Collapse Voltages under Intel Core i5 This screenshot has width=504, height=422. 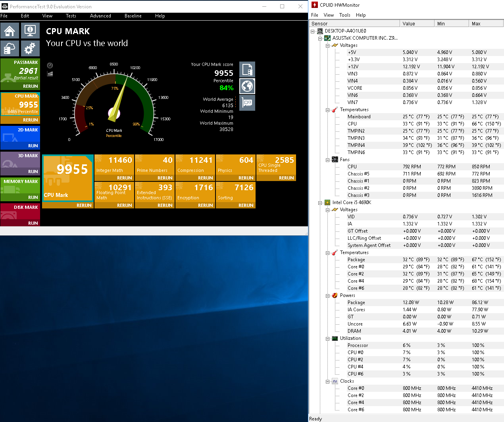point(328,210)
